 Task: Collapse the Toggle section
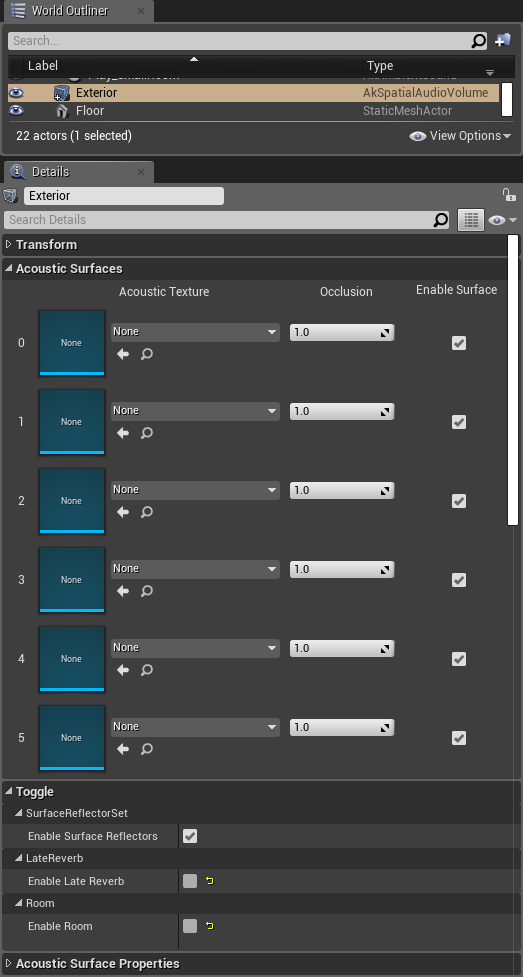[x=9, y=792]
